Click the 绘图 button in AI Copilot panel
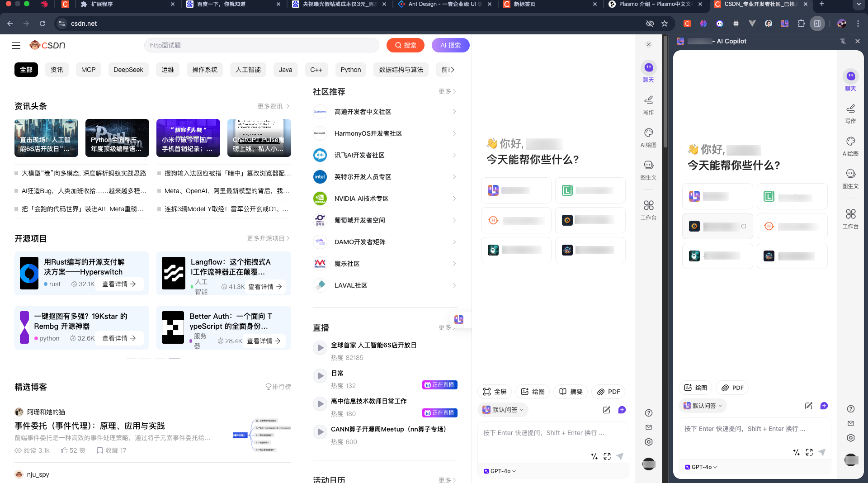Viewport: 868px width, 483px height. [x=695, y=388]
